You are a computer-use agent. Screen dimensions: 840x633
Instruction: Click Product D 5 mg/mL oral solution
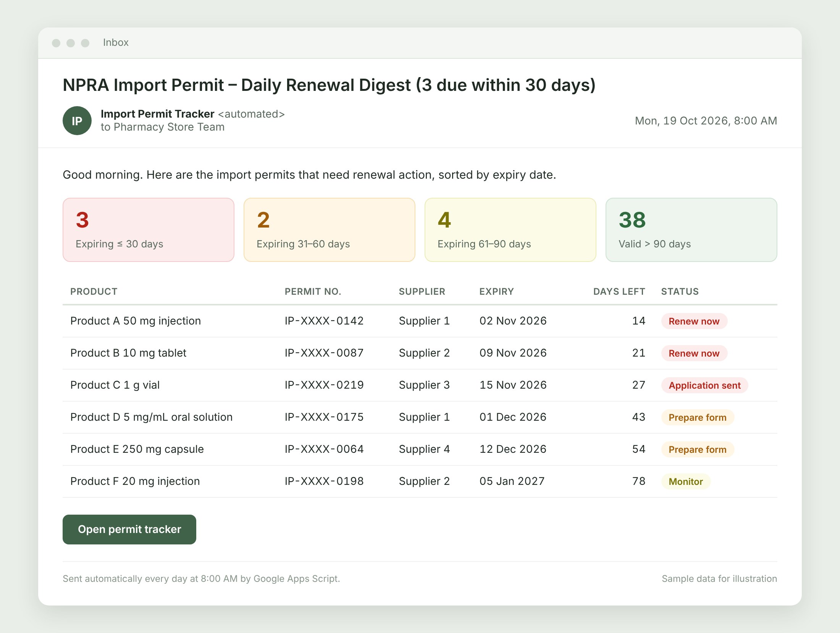[x=152, y=417]
